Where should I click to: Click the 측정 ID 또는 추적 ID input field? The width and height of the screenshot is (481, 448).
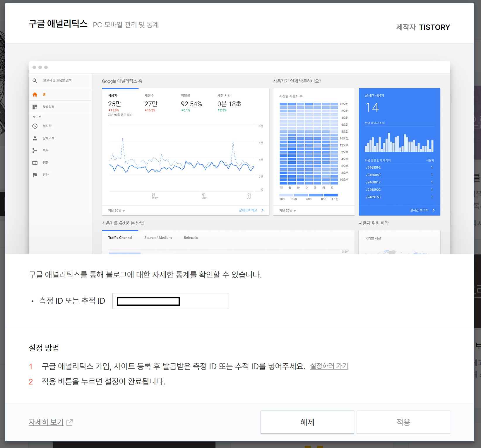(x=170, y=301)
